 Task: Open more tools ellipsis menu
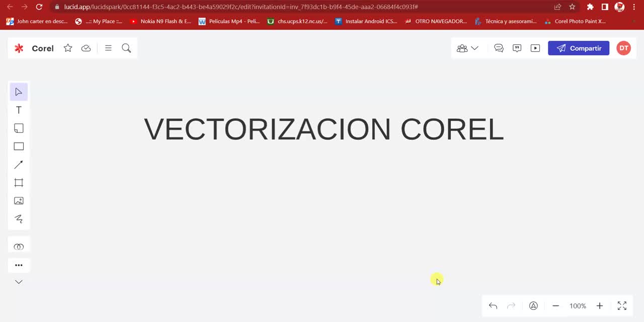19,265
